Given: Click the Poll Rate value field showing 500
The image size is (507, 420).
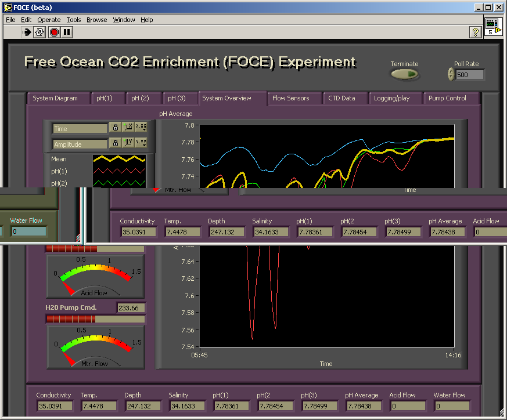Looking at the screenshot, I should coord(470,75).
